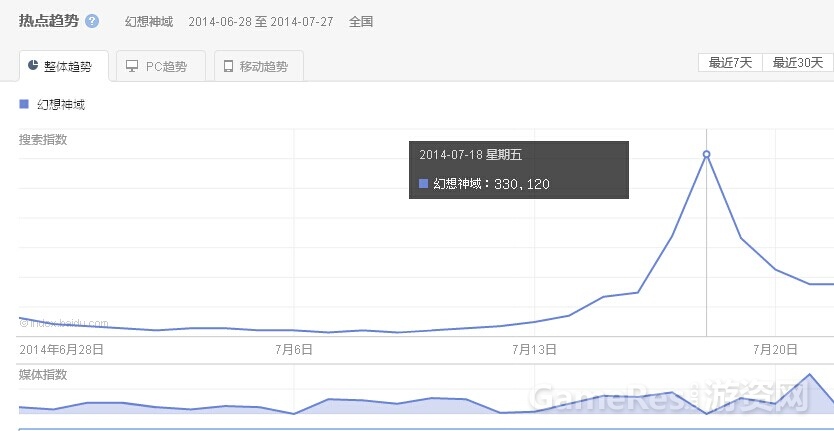This screenshot has width=834, height=431.
Task: Select the 最近30天 time range button
Action: pos(798,63)
